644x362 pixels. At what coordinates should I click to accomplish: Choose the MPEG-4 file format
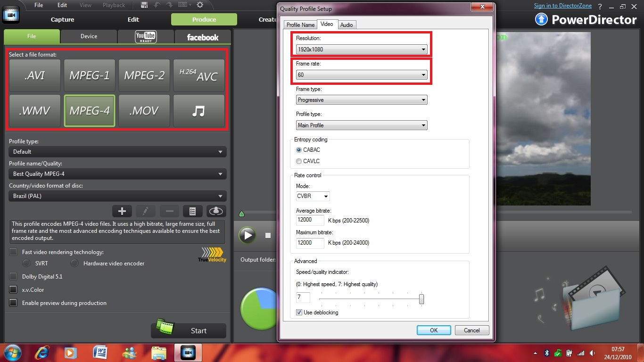click(90, 111)
